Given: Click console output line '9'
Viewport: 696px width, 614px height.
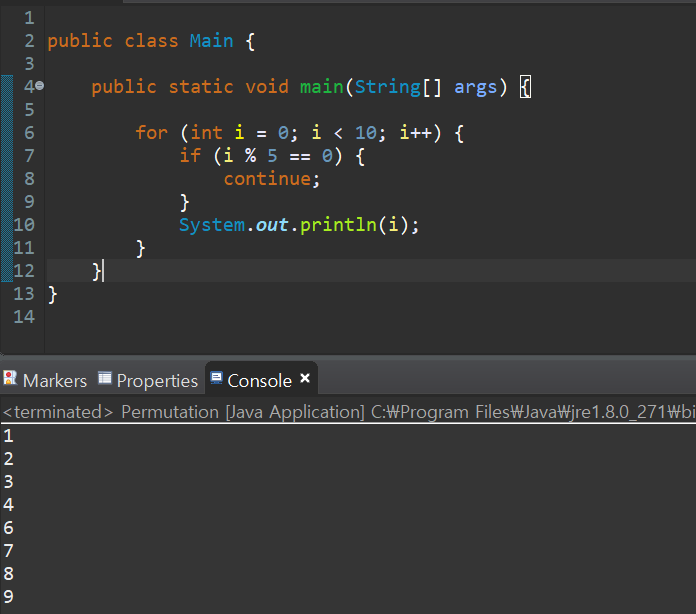Looking at the screenshot, I should (8, 596).
